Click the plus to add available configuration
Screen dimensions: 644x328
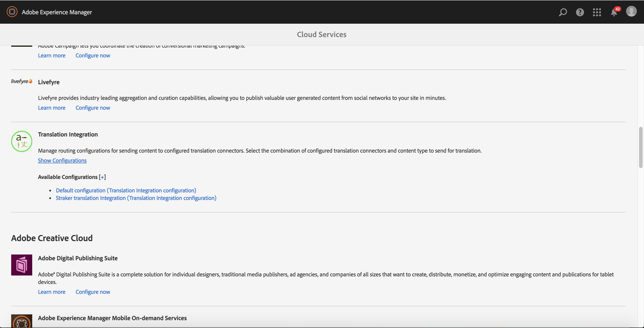pos(102,177)
